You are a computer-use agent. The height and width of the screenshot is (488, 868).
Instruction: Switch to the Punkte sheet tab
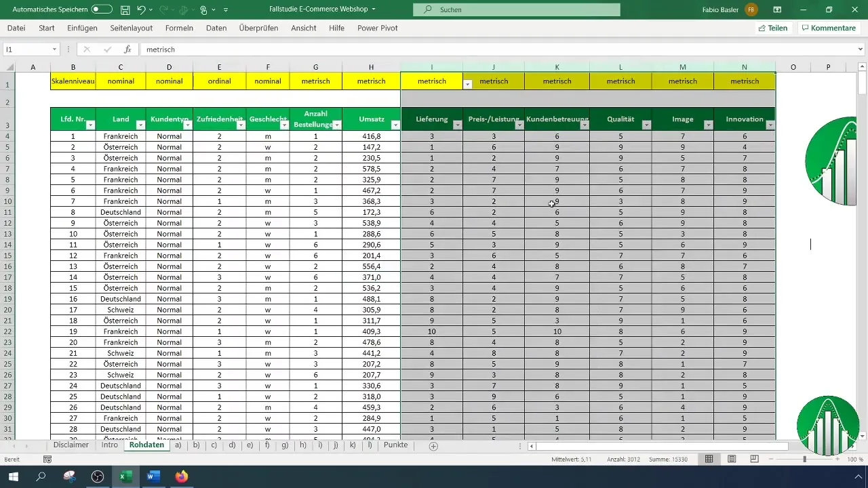coord(396,445)
